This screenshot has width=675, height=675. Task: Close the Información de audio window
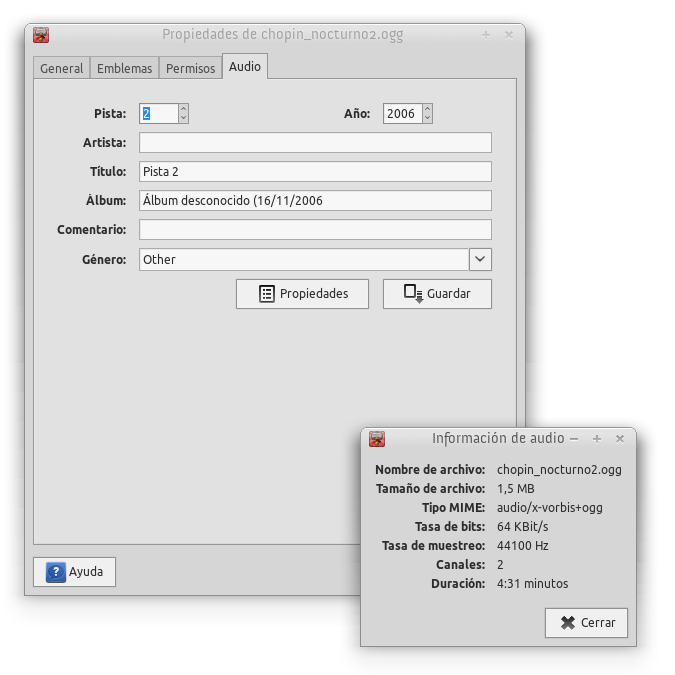[x=620, y=439]
